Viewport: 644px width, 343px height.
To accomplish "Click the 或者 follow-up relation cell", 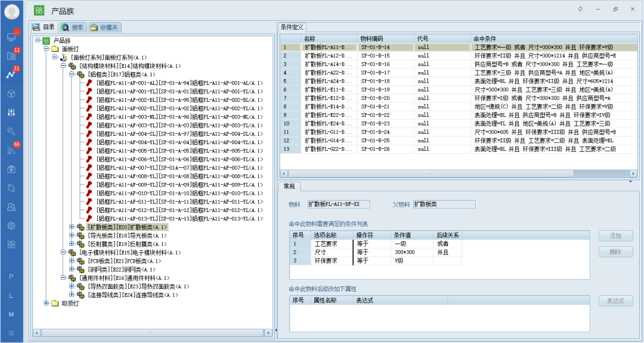I will click(448, 244).
